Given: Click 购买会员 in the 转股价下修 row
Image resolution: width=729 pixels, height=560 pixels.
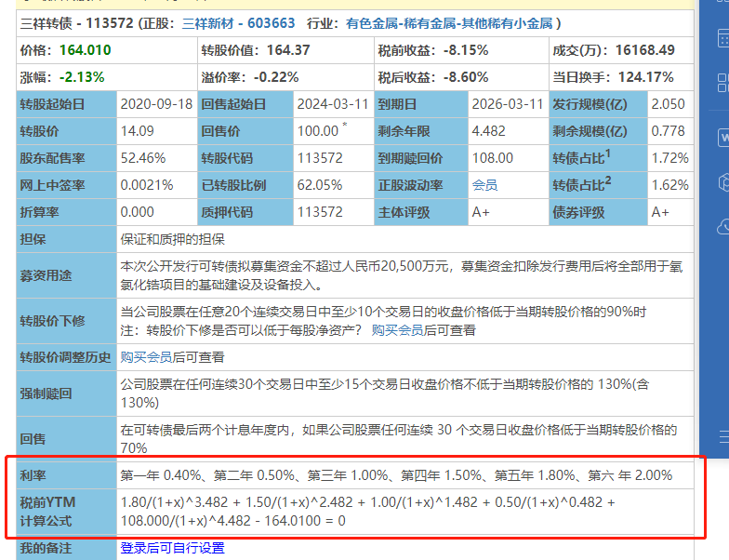Looking at the screenshot, I should click(397, 329).
